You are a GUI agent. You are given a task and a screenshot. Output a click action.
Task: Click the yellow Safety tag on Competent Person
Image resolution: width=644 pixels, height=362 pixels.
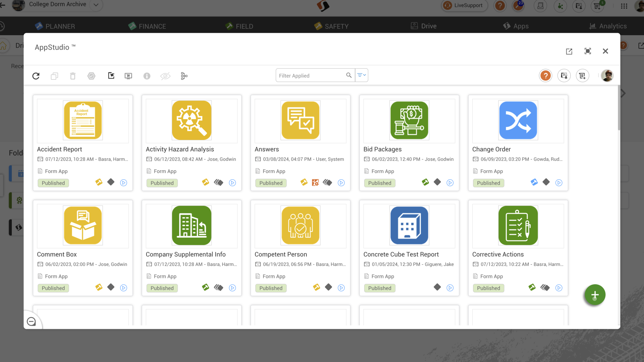click(316, 287)
